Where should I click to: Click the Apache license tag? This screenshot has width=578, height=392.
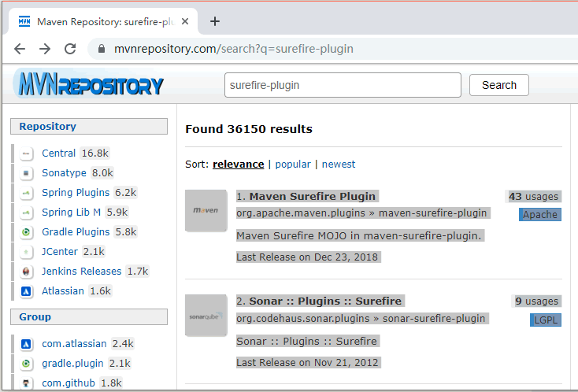(x=539, y=215)
